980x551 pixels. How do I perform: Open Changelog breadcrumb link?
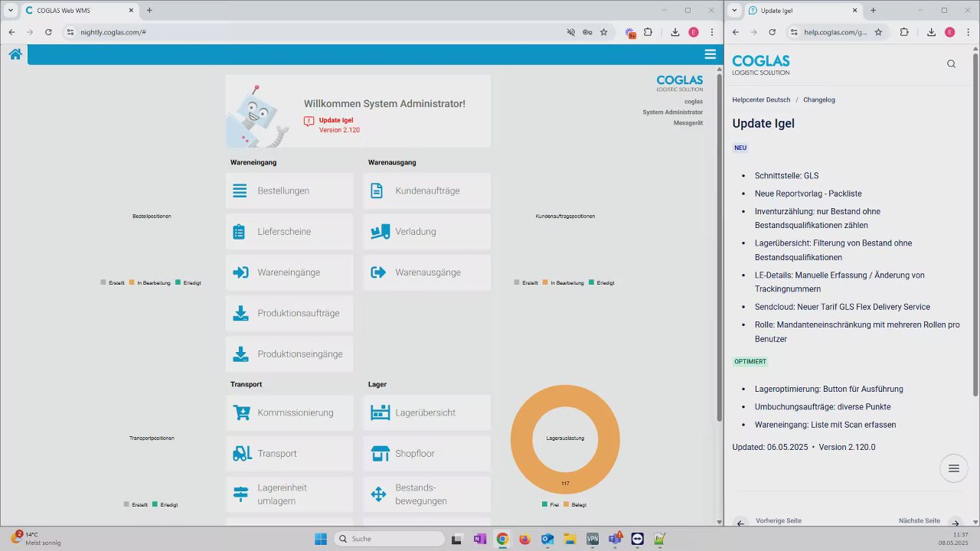tap(819, 99)
